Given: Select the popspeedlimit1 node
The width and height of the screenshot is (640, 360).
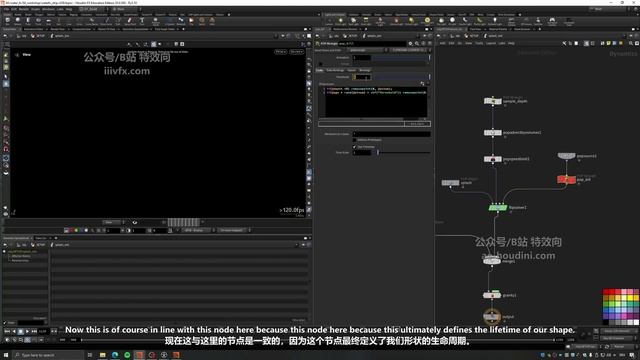Looking at the screenshot, I should [493, 159].
